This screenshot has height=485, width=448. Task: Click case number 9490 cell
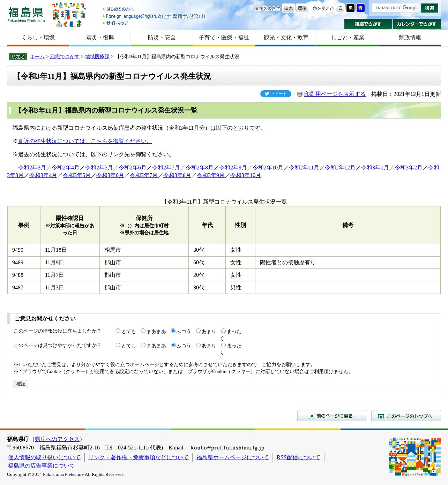tap(24, 250)
